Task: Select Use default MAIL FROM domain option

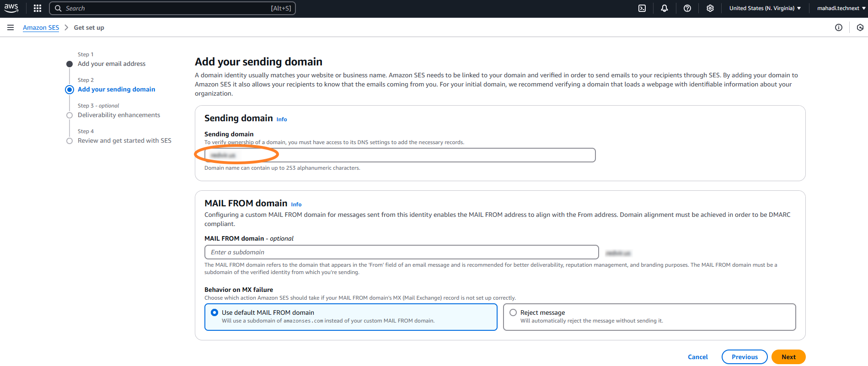Action: click(x=214, y=312)
